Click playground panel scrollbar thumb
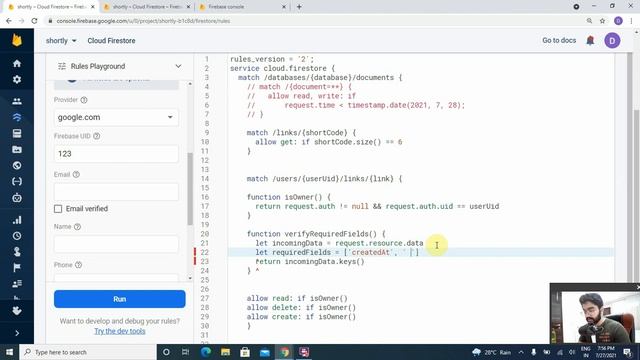640x360 pixels. 190,189
